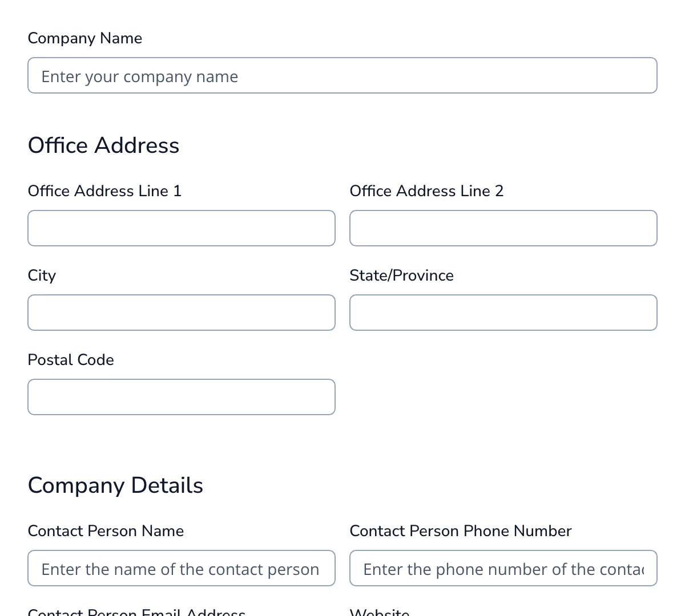This screenshot has width=685, height=616.
Task: Click the Office Address Line 2 label
Action: tap(426, 191)
